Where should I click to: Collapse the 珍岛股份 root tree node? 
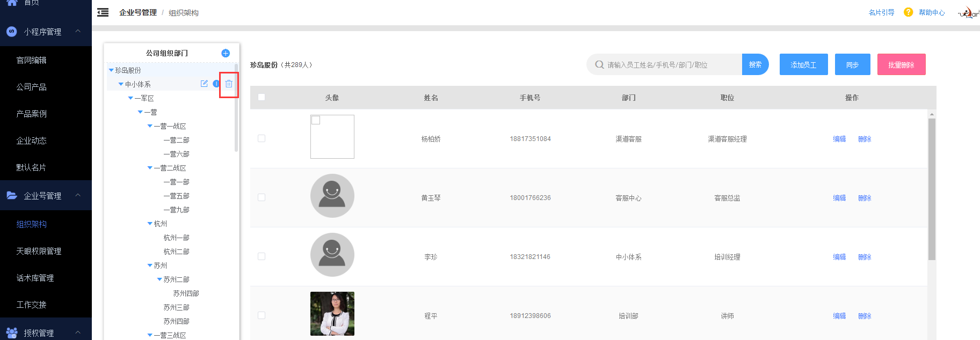tap(111, 70)
